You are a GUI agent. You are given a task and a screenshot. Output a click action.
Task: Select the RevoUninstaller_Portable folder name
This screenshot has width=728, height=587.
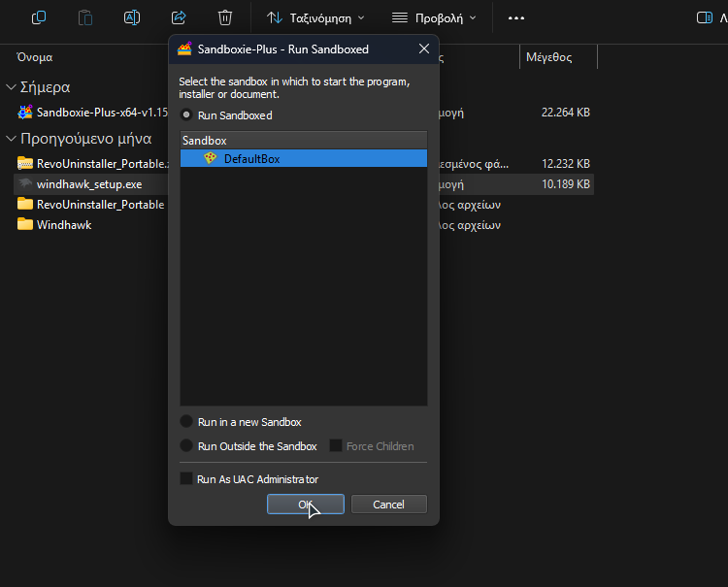[x=100, y=205]
